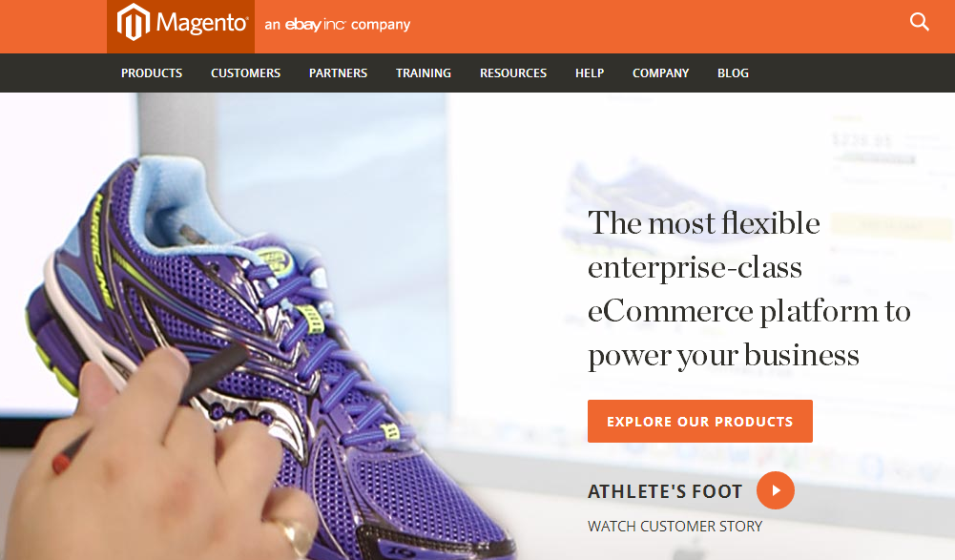Open the Products menu
This screenshot has height=560, width=955.
[152, 73]
